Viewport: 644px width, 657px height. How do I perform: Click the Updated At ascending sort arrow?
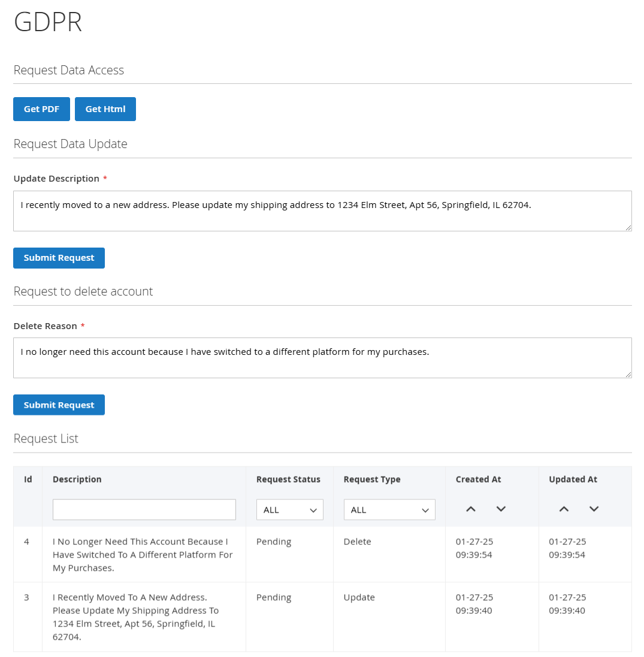(564, 509)
